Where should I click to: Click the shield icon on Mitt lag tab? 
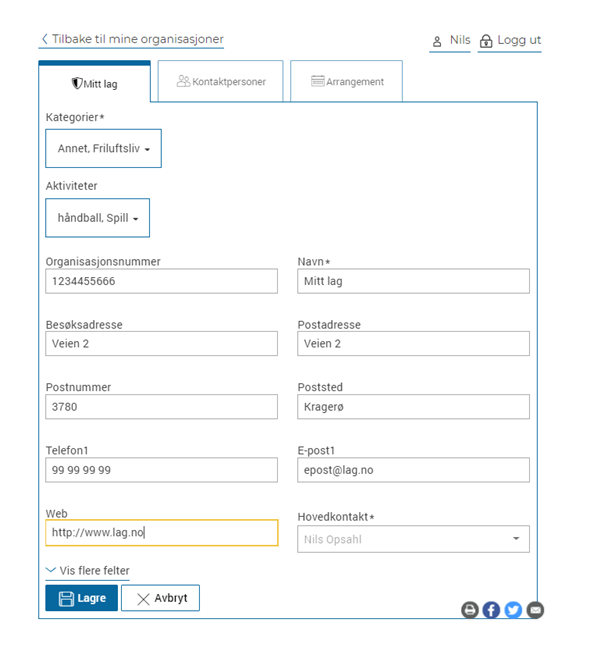tap(77, 83)
